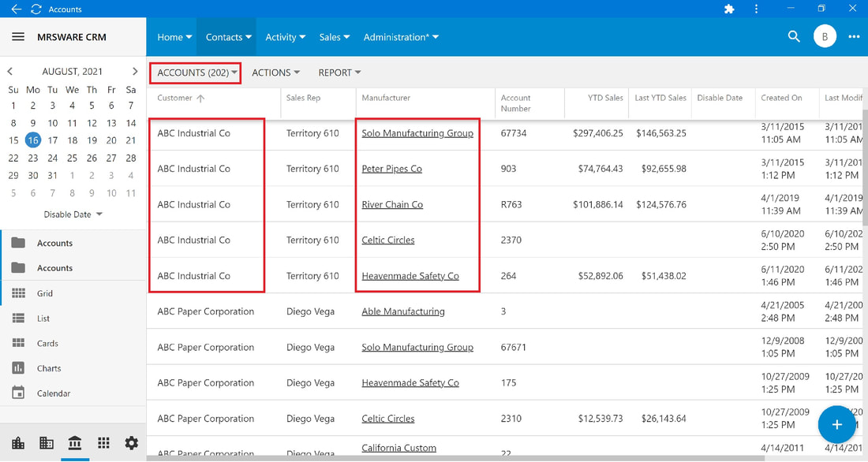
Task: Select the settings gear at the sidebar bottom
Action: (x=131, y=442)
